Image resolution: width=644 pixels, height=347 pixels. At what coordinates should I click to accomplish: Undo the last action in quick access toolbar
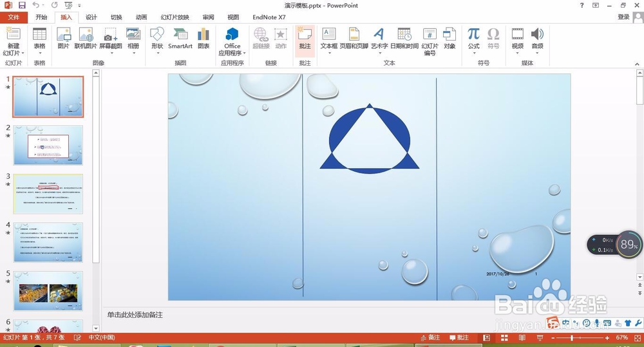click(x=35, y=5)
